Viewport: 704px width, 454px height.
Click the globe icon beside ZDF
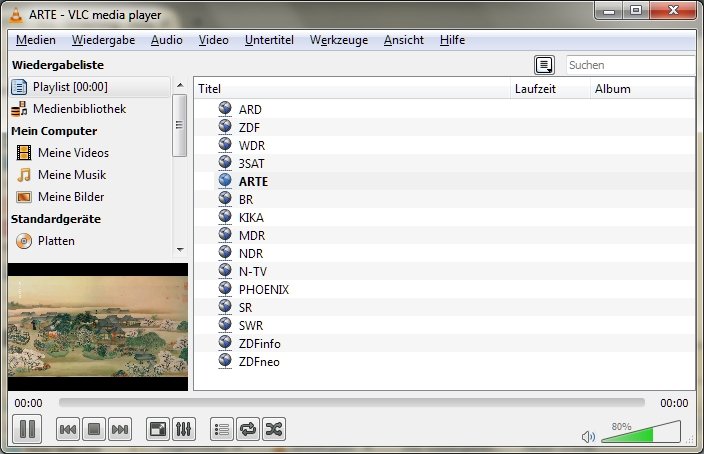(x=225, y=127)
